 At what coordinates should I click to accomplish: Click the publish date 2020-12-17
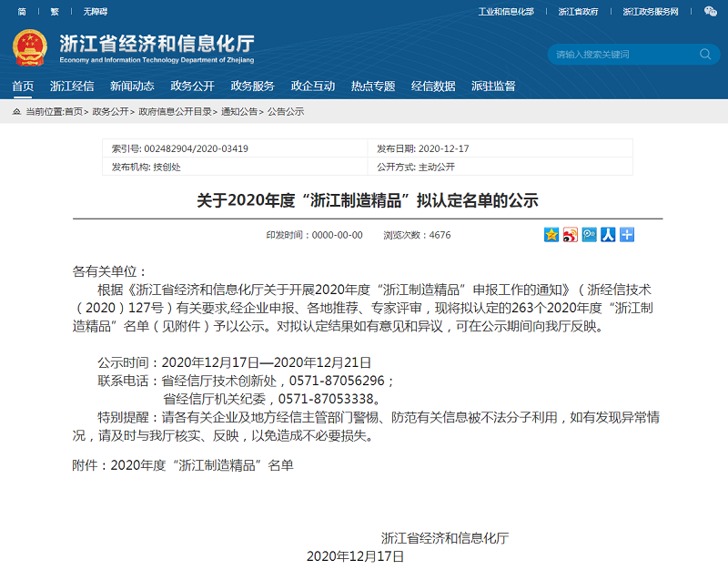pos(443,148)
